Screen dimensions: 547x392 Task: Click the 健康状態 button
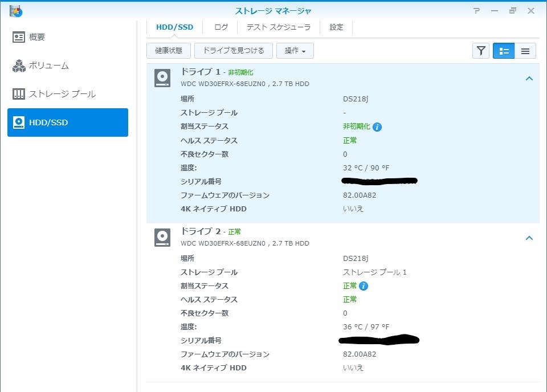coord(168,51)
